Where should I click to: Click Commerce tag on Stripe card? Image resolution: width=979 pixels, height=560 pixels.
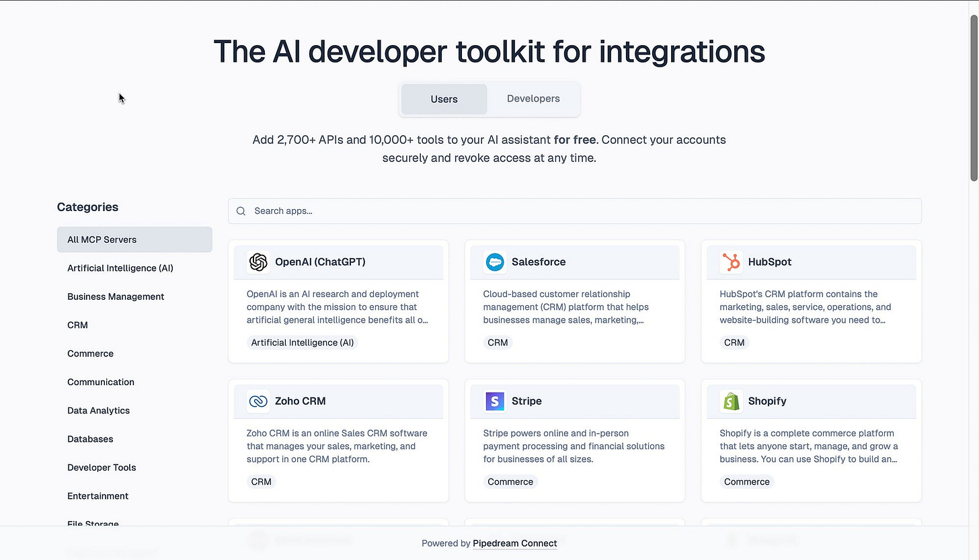pyautogui.click(x=510, y=482)
